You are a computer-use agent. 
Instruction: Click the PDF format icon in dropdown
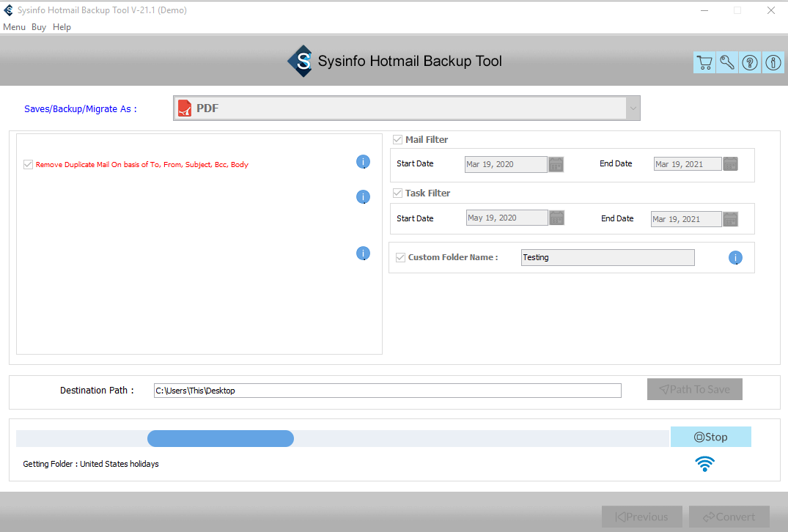[185, 108]
